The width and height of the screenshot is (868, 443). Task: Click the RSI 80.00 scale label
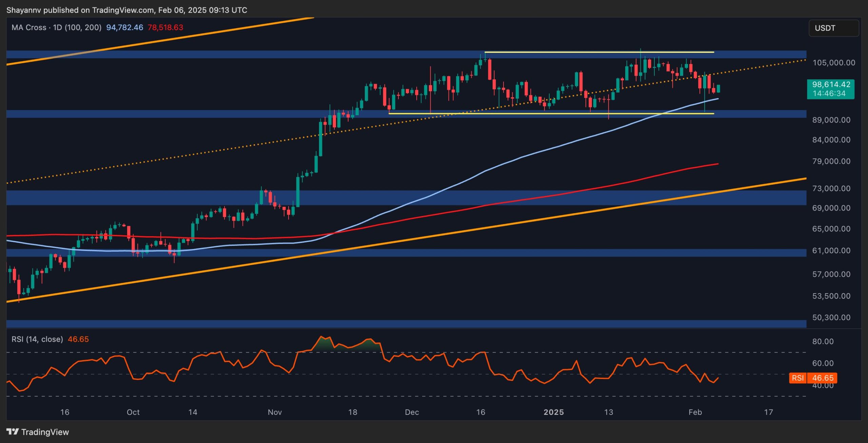tap(823, 342)
